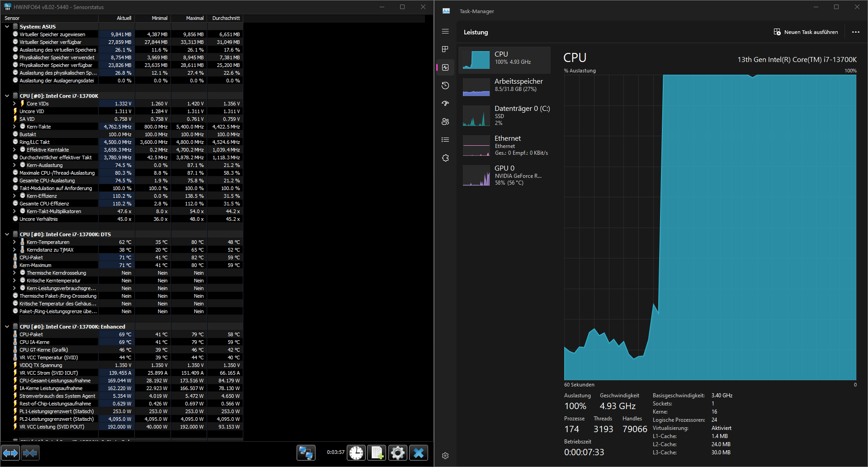868x467 pixels.
Task: Open the three-dot more options menu
Action: [855, 32]
